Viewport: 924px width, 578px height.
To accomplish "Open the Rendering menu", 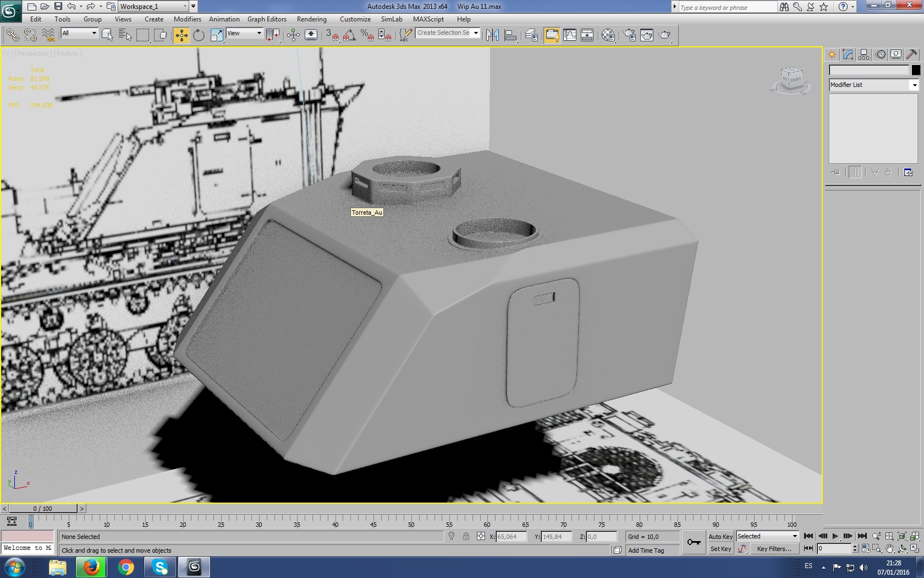I will (x=312, y=19).
